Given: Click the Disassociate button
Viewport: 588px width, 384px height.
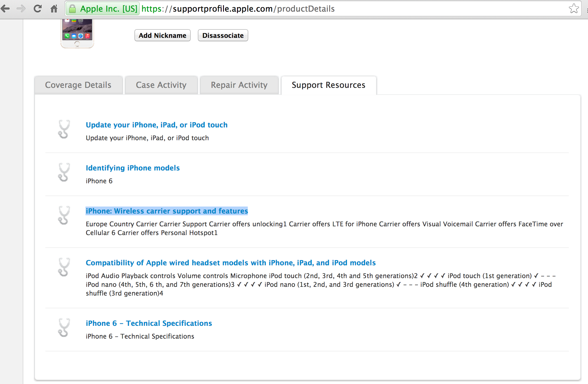Looking at the screenshot, I should (223, 35).
